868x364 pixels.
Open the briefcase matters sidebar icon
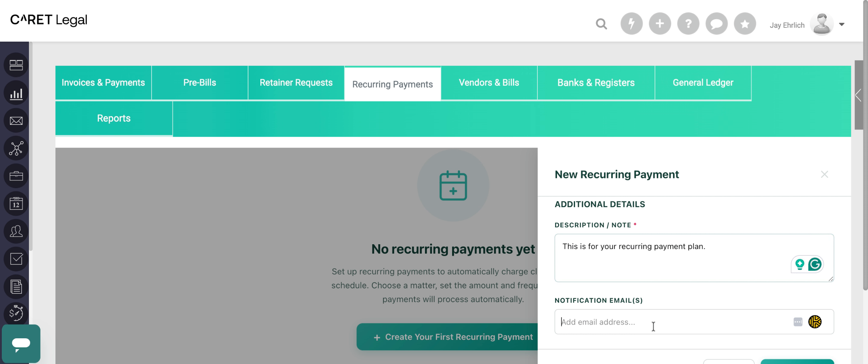click(16, 176)
